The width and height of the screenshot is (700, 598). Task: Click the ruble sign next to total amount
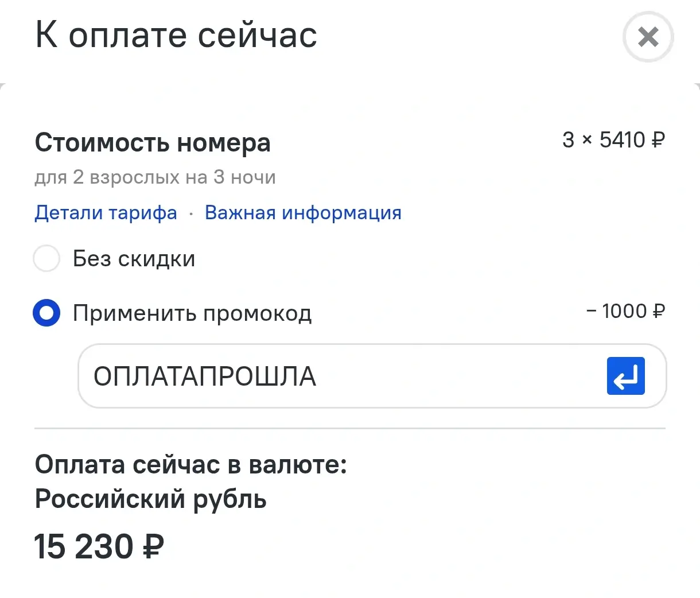(x=153, y=546)
